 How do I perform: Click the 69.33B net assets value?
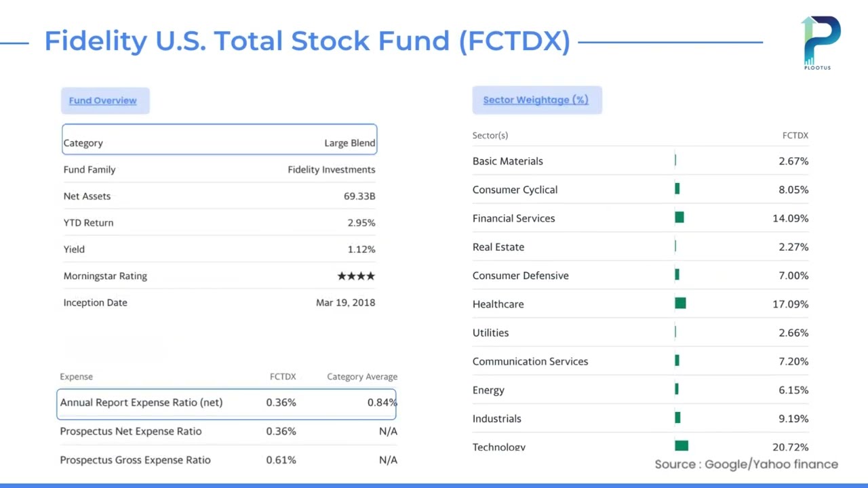tap(359, 196)
